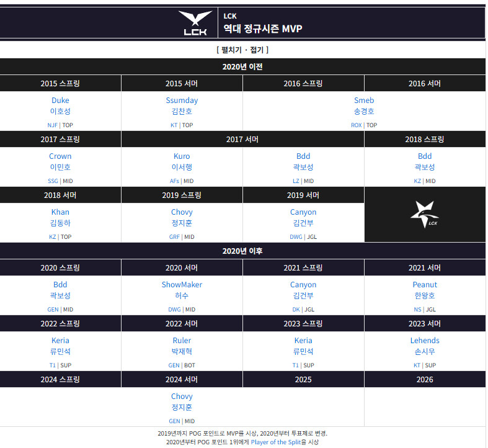
Task: Open the Duke player link
Action: 60,101
